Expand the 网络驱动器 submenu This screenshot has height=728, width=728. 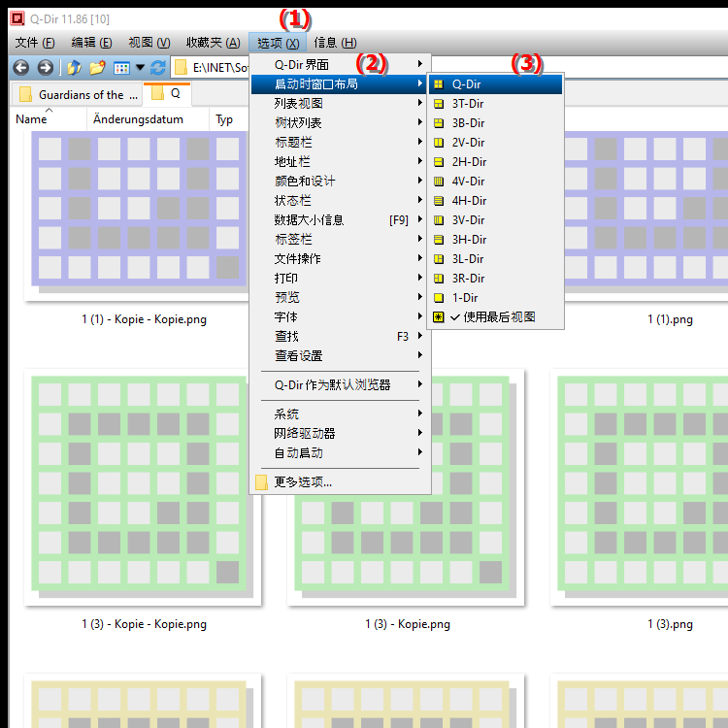click(x=341, y=433)
